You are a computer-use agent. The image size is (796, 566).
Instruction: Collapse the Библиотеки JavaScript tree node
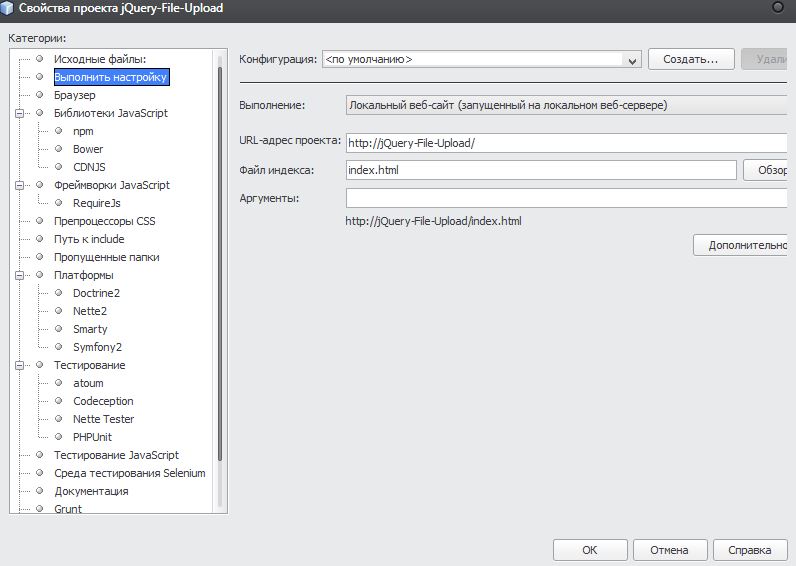[x=19, y=113]
